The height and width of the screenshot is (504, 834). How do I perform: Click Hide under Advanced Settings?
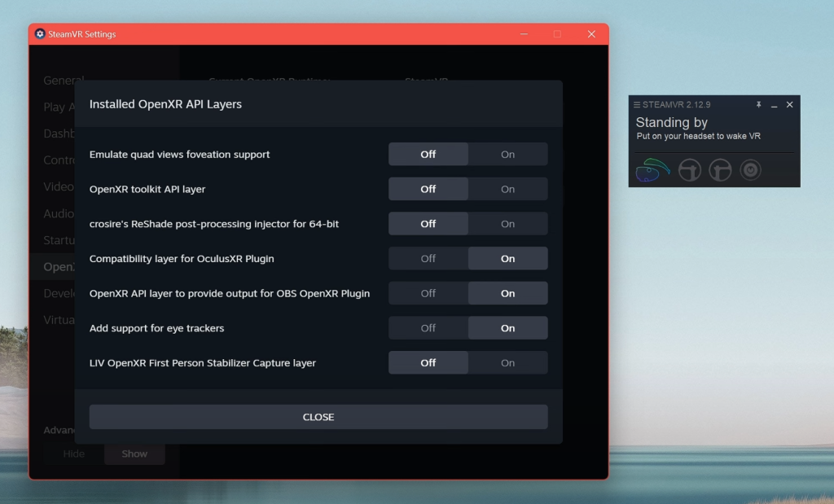tap(73, 454)
